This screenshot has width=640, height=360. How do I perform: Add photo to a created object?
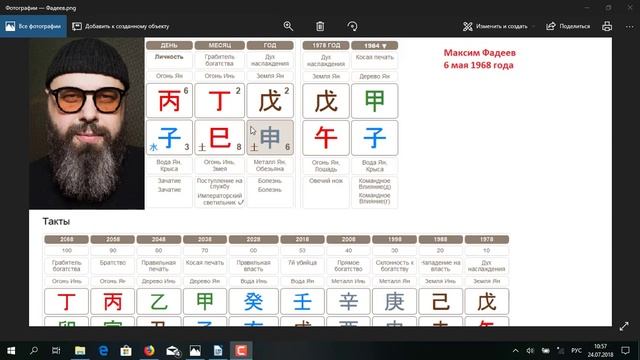click(x=120, y=26)
